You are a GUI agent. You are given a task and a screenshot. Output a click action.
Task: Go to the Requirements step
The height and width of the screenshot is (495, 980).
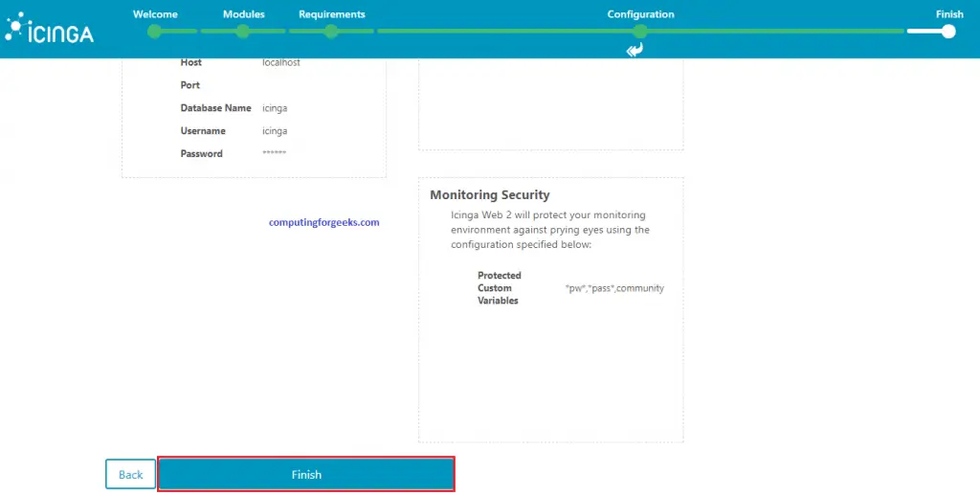332,13
